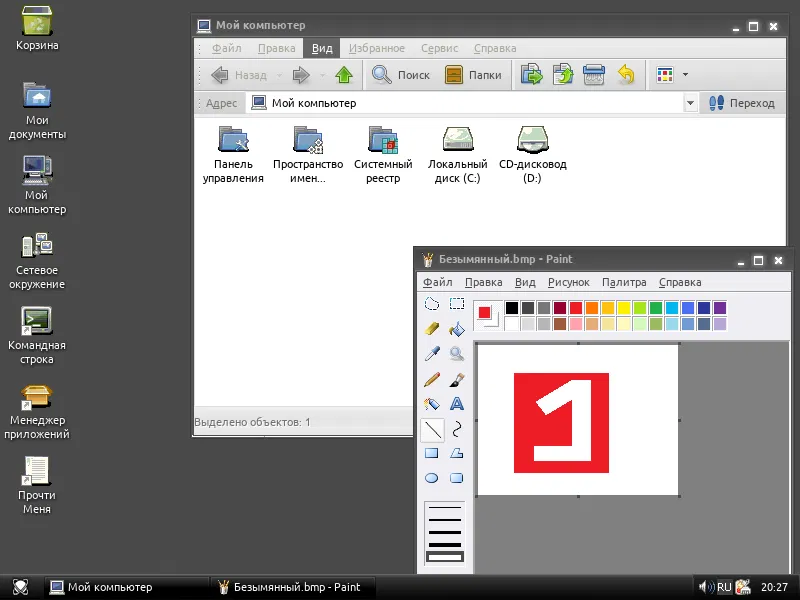
Task: Click the RU language indicator in tray
Action: [724, 587]
